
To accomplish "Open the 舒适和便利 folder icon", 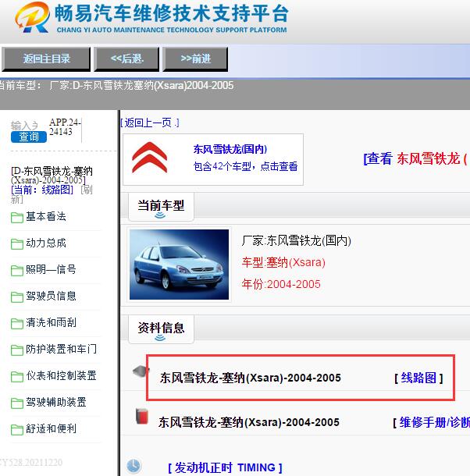I will (x=16, y=429).
